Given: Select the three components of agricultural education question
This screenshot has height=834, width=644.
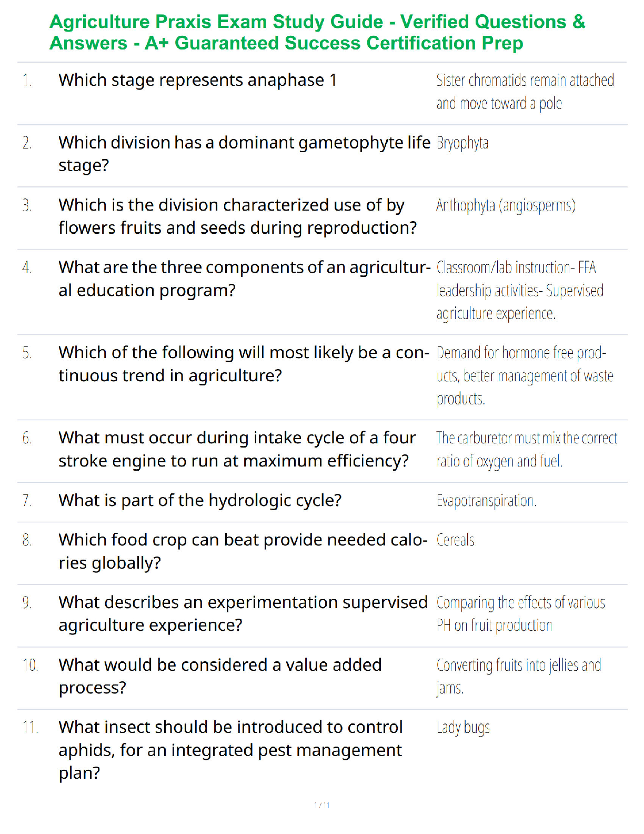Looking at the screenshot, I should pos(245,279).
